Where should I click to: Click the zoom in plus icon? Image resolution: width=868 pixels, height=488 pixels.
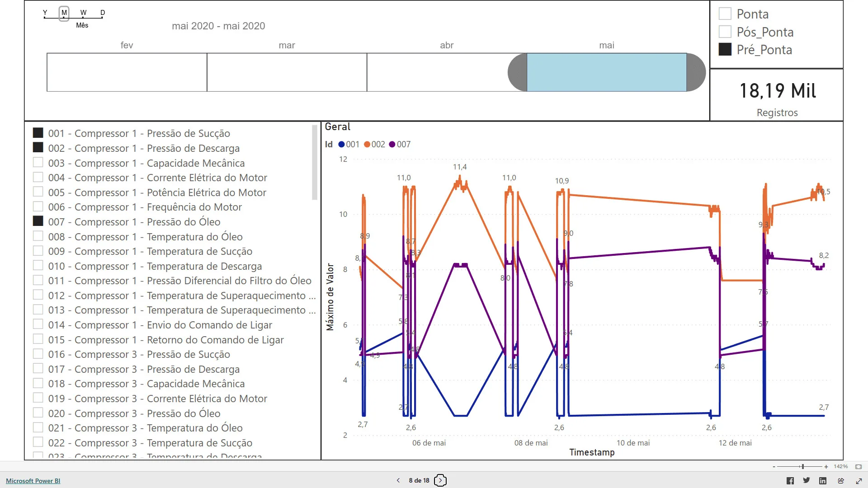[x=826, y=467]
